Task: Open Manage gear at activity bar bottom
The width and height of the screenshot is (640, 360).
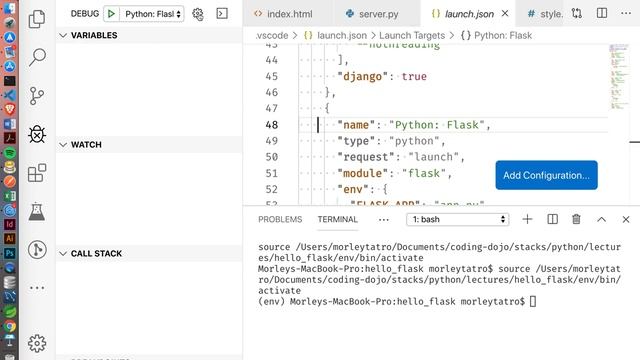Action: (x=37, y=344)
